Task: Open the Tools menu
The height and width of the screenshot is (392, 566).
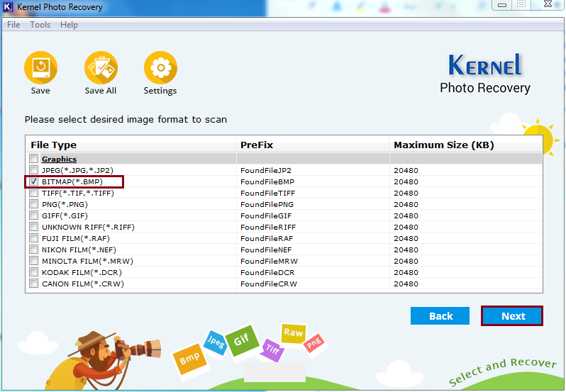Action: tap(40, 25)
